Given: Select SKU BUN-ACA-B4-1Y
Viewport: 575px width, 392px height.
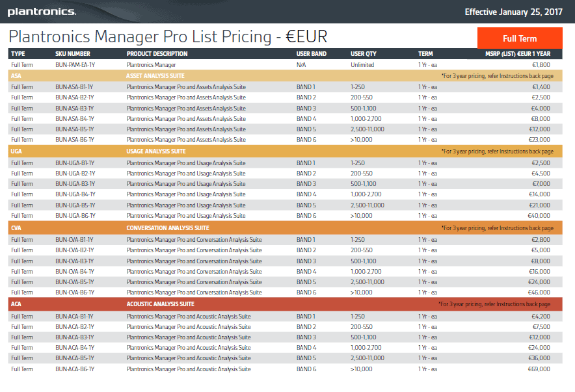Looking at the screenshot, I should 75,348.
